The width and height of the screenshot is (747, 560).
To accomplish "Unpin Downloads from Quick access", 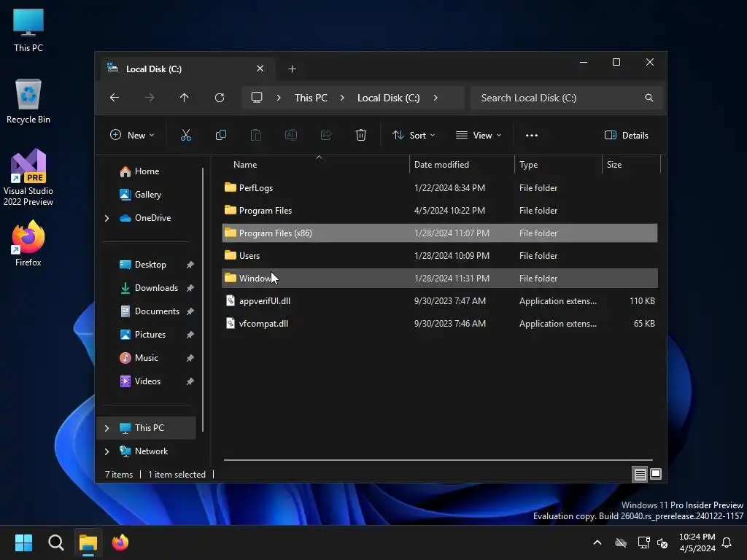I will [x=190, y=288].
